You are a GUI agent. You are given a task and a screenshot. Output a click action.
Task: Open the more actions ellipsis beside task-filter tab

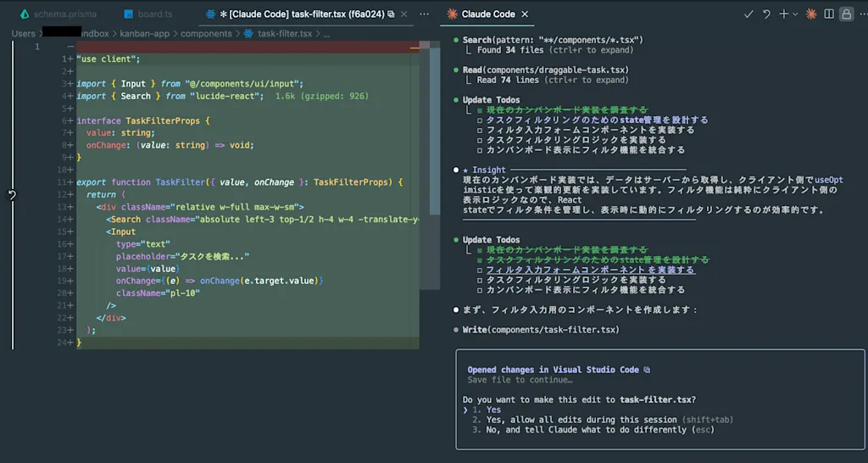pos(424,14)
